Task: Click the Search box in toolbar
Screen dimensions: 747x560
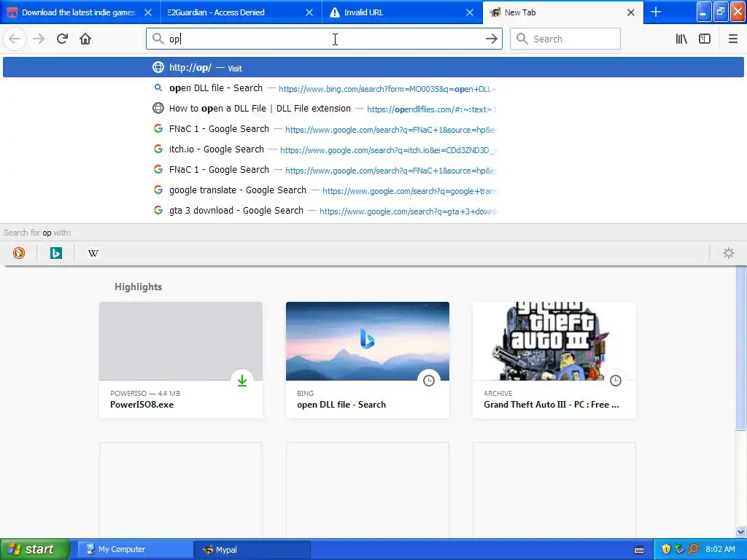Action: [x=565, y=39]
